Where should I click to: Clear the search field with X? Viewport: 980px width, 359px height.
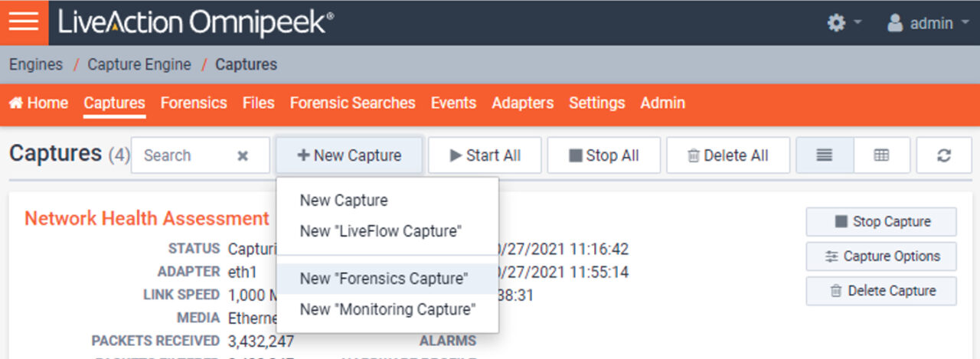pyautogui.click(x=243, y=156)
